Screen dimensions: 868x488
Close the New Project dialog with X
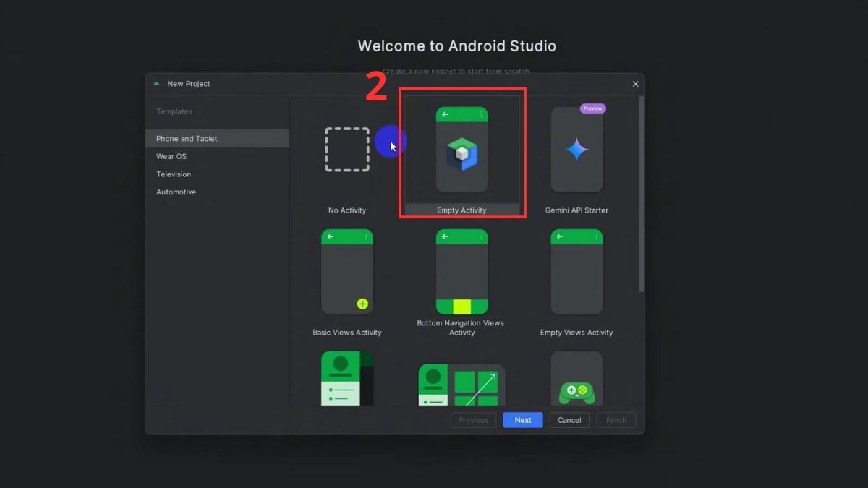[636, 84]
